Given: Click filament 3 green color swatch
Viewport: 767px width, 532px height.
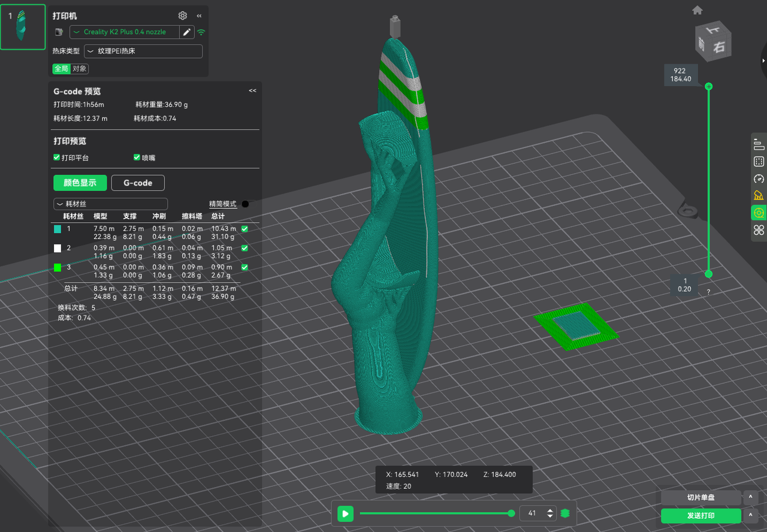Looking at the screenshot, I should (58, 267).
